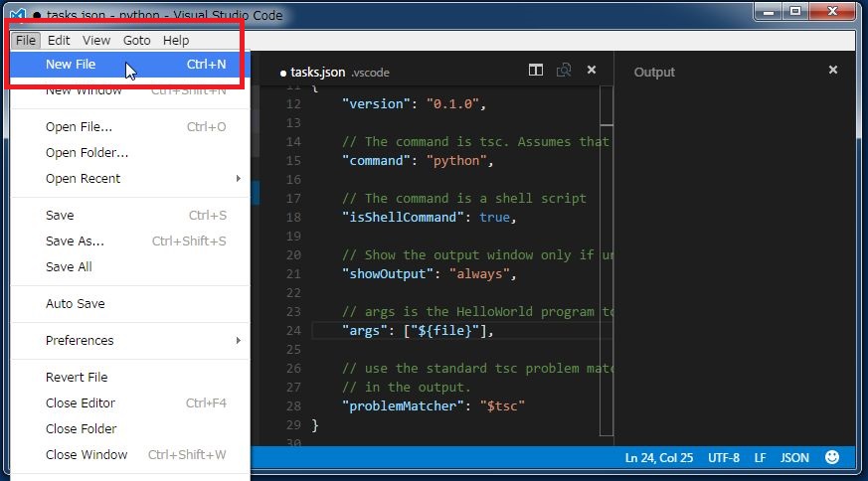The image size is (868, 481).
Task: Expand the Preferences submenu
Action: 130,341
